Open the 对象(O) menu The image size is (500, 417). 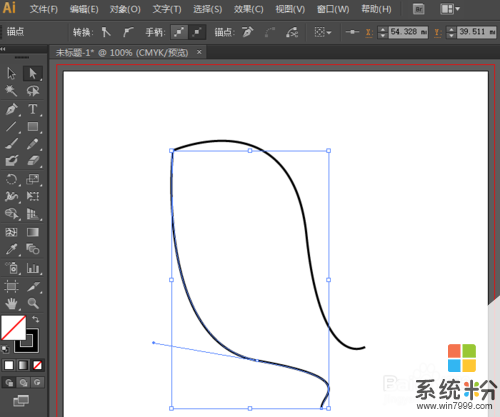[x=125, y=9]
